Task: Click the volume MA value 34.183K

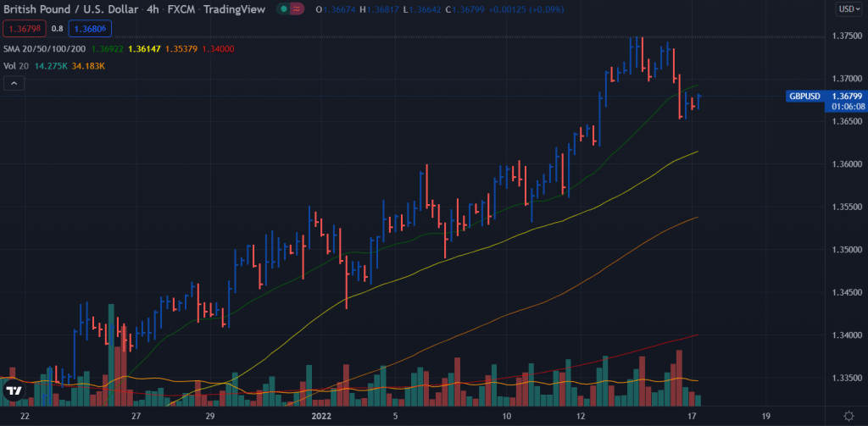Action: [88, 66]
